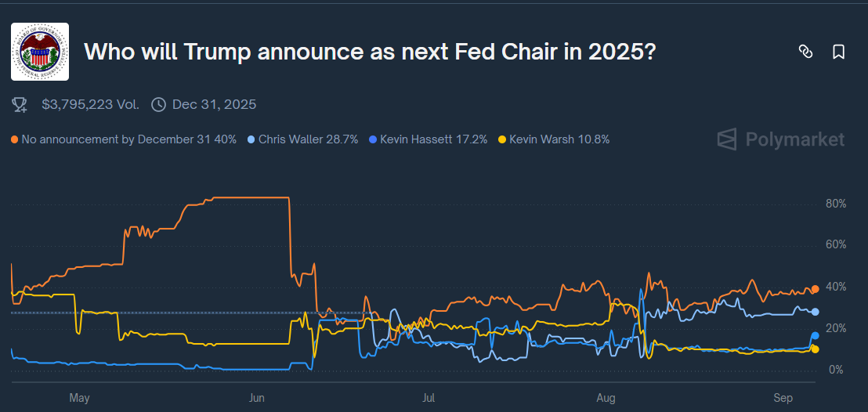Bookmark this Fed Chair market

(838, 52)
